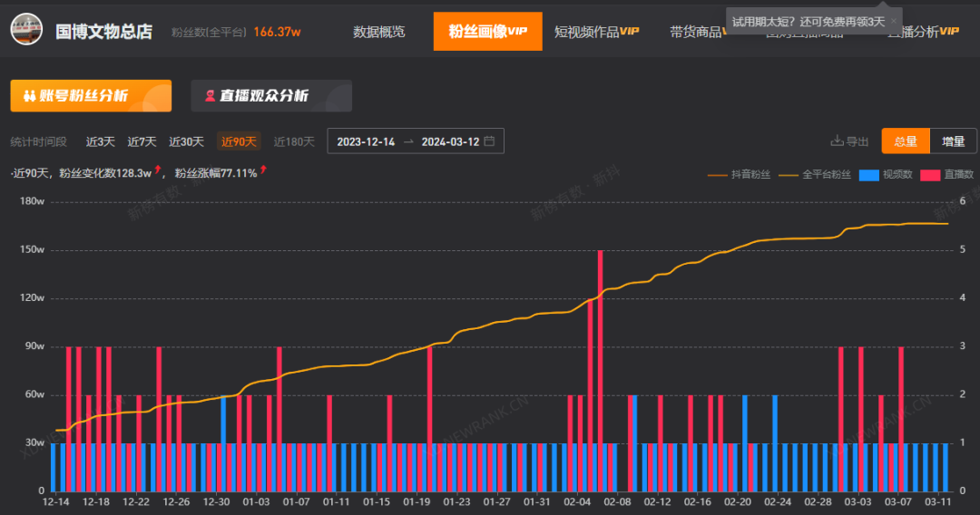The image size is (980, 515).
Task: Click the red arrow beside 粉丝变化数
Action: pyautogui.click(x=158, y=170)
